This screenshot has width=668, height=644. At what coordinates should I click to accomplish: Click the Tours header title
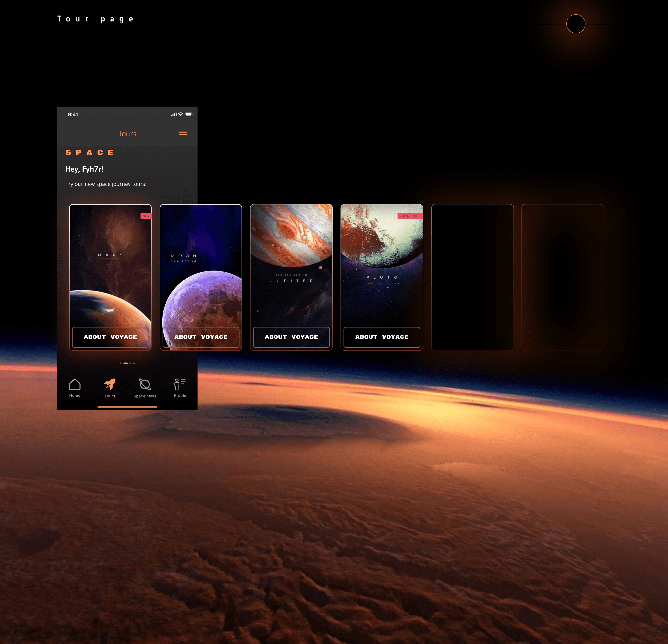click(x=127, y=133)
